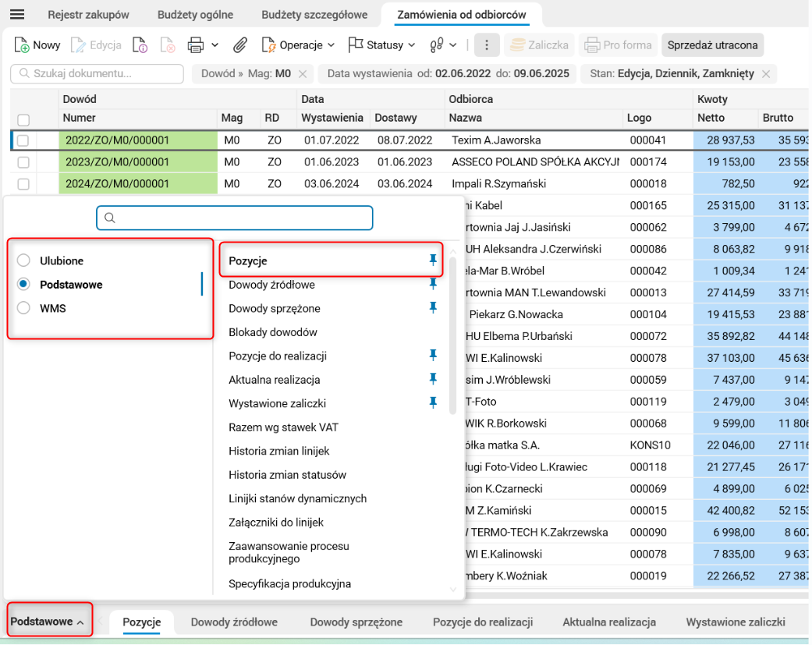Remove the Dowód Mag: M0 filter
This screenshot has width=812, height=645.
point(303,74)
